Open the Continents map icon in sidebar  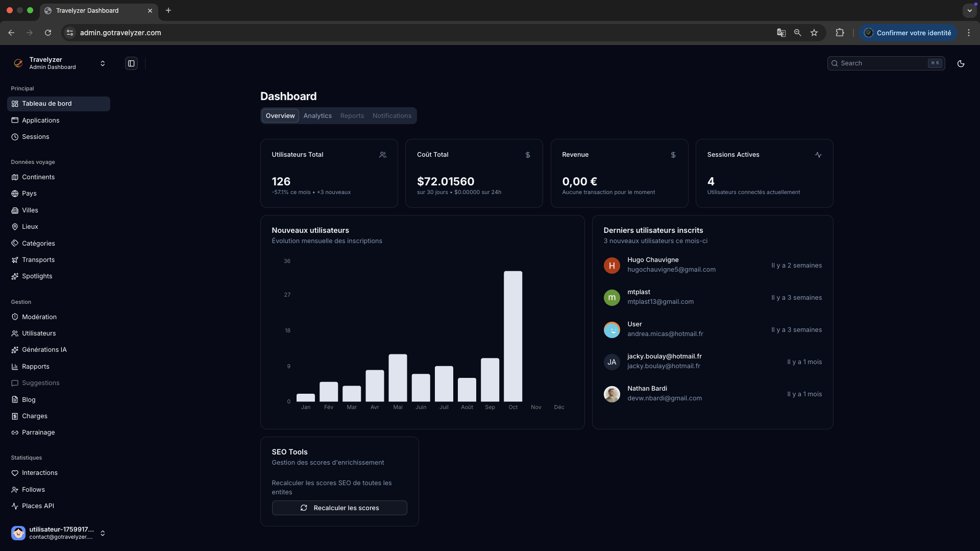[15, 177]
